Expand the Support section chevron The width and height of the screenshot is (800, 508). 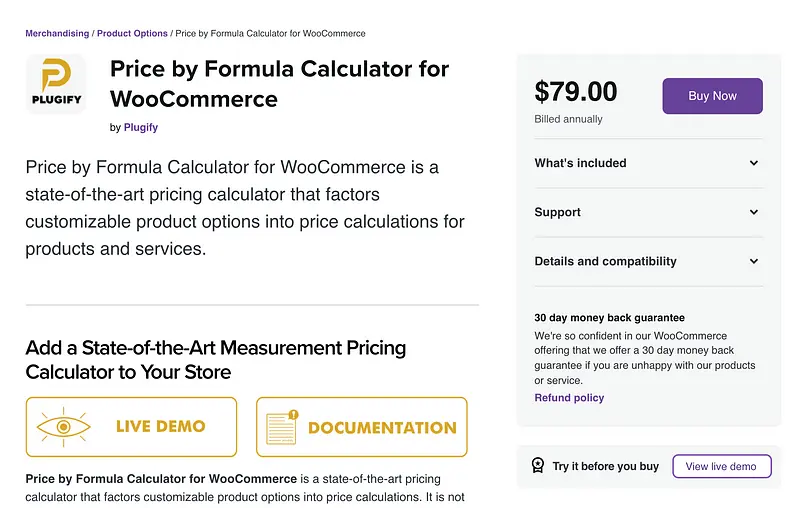754,212
